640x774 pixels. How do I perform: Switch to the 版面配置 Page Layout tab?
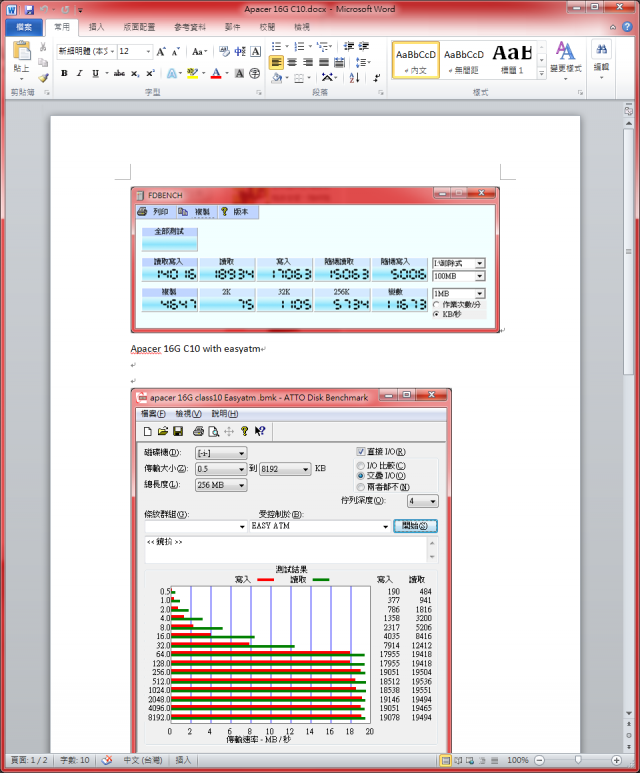tap(139, 27)
